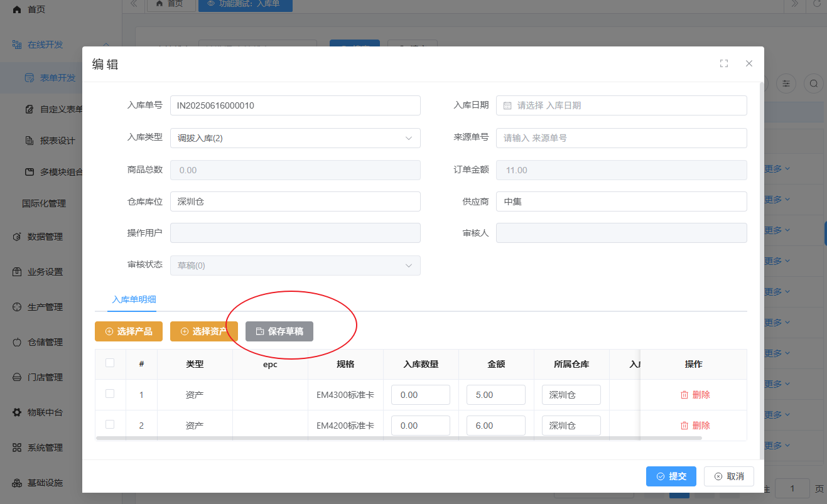This screenshot has height=504, width=827.
Task: Click the column settings icon in background toolbar
Action: pos(786,83)
